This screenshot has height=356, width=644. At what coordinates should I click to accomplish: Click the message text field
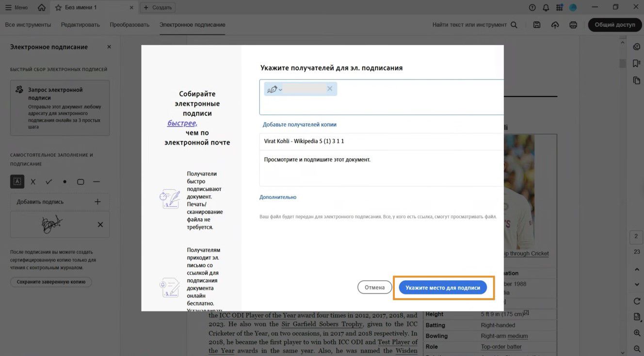click(x=381, y=168)
